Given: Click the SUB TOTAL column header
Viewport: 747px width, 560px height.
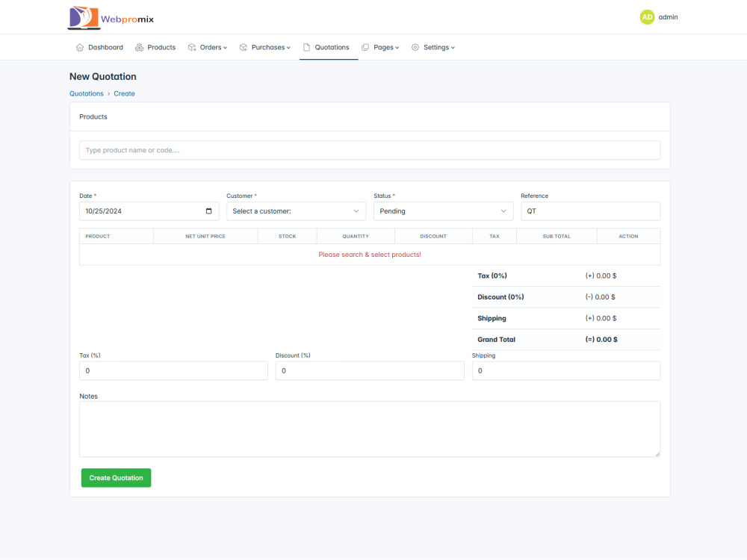Looking at the screenshot, I should (557, 236).
